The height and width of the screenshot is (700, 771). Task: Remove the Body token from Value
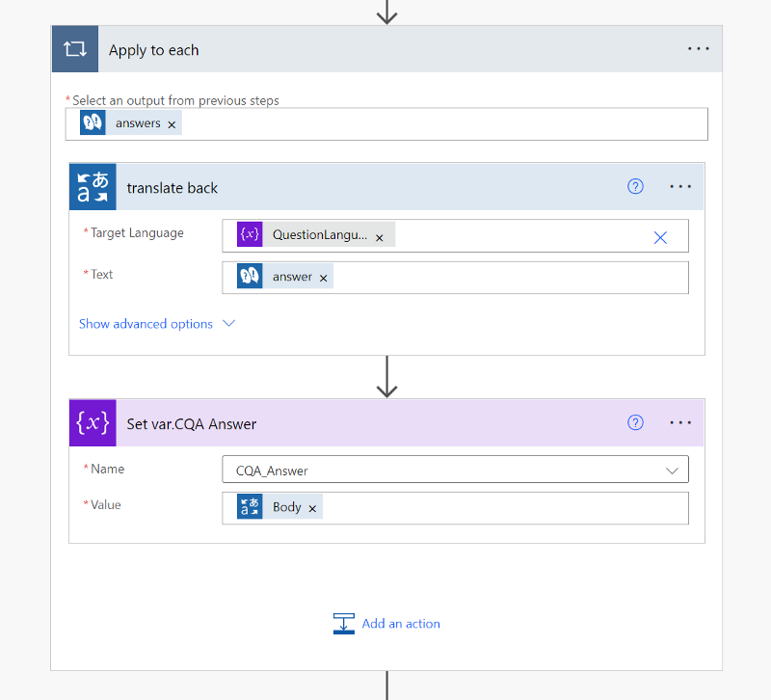click(x=312, y=509)
